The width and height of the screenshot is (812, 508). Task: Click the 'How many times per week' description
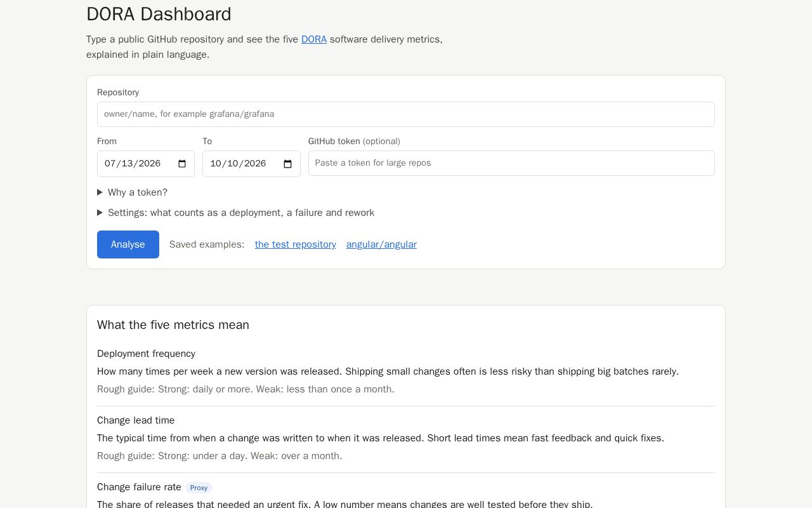click(388, 371)
